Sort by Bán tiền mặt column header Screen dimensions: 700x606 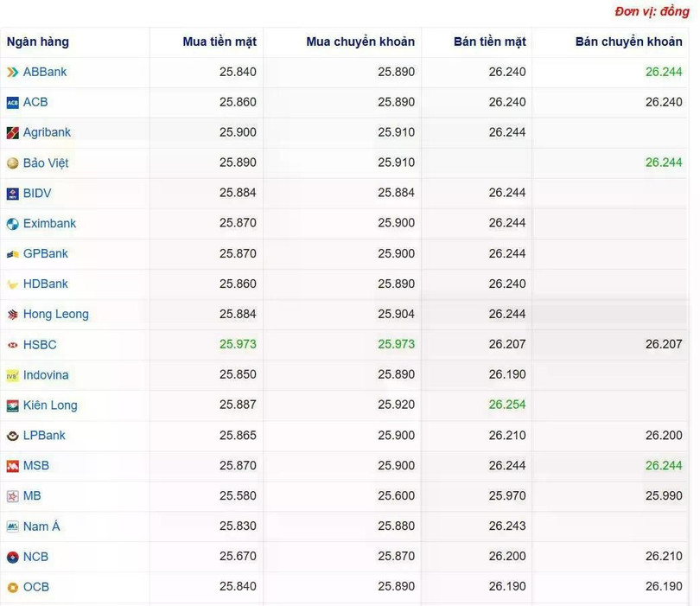(490, 42)
